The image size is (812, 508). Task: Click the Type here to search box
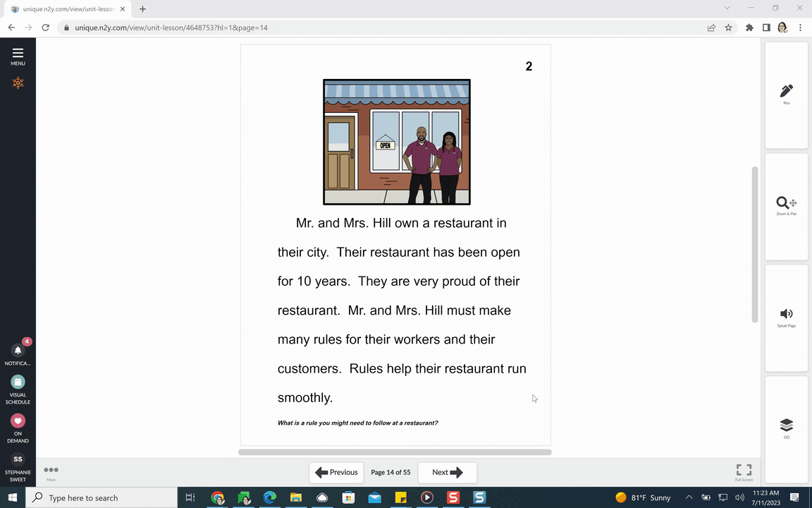(x=101, y=497)
